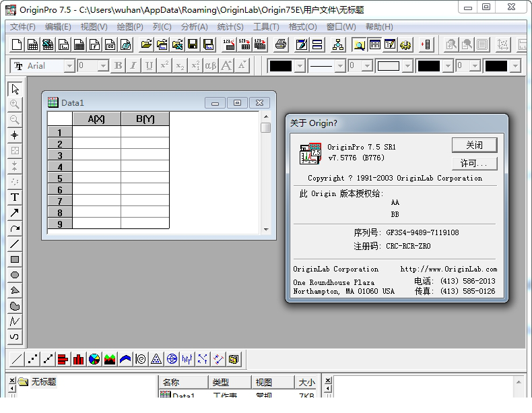Image resolution: width=532 pixels, height=413 pixels.
Task: Select the Arrow drawing tool
Action: 15,213
